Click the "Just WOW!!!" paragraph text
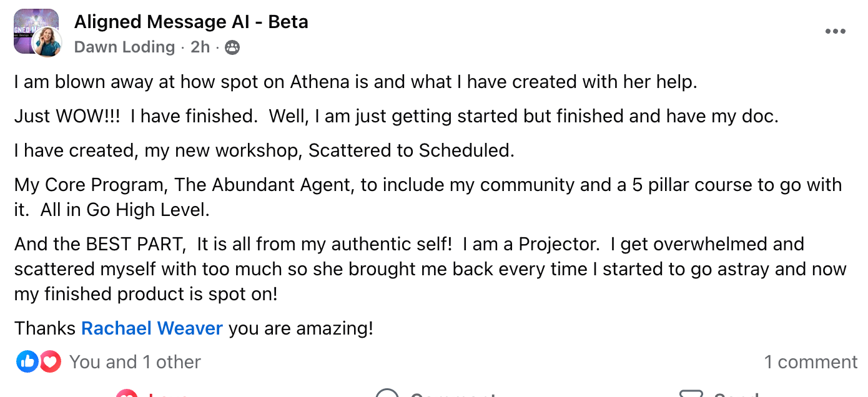868x397 pixels. [x=396, y=117]
